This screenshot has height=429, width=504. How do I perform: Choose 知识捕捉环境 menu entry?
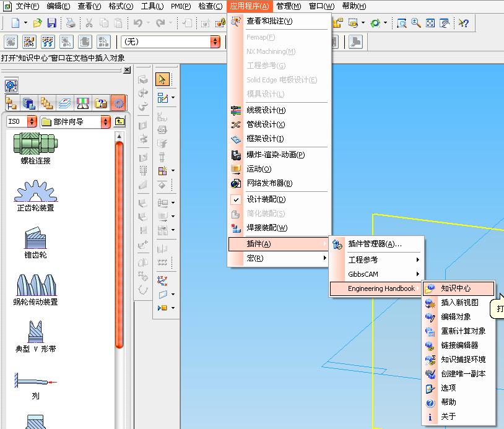point(459,360)
